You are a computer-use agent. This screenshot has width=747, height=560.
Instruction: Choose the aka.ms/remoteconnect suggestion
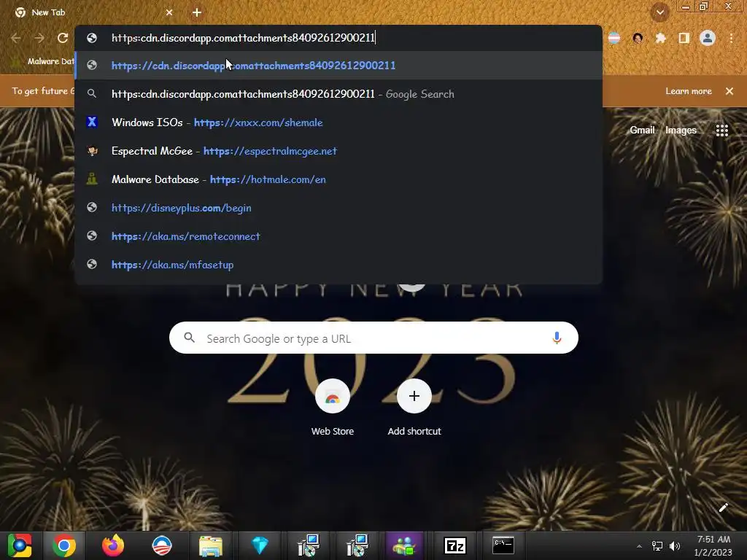click(338, 236)
